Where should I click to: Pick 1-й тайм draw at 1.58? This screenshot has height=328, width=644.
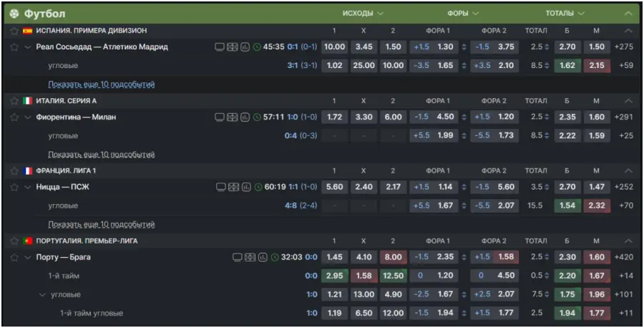(364, 276)
